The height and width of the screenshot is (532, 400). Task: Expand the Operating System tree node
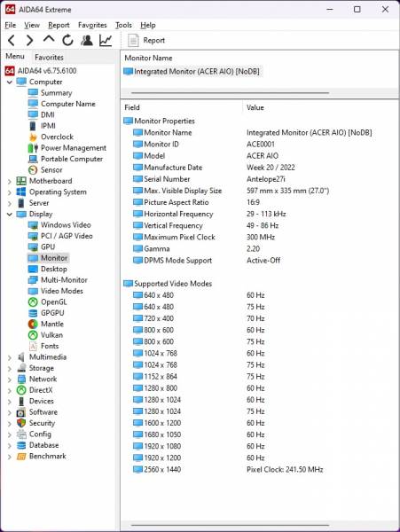(10, 192)
